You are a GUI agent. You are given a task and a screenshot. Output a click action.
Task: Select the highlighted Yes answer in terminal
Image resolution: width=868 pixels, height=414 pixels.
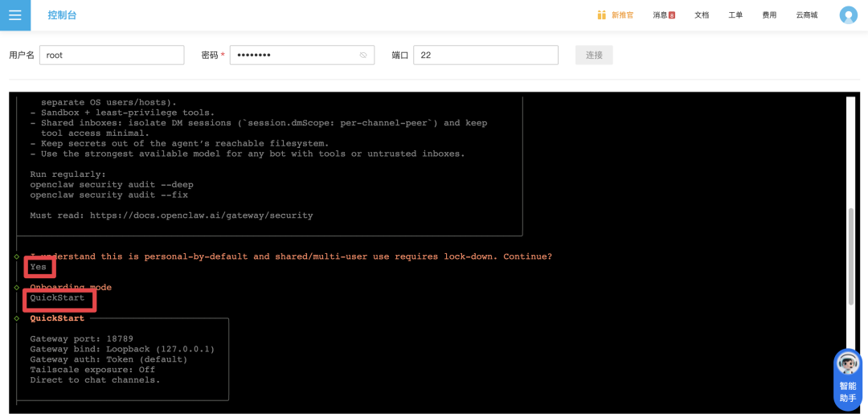point(39,267)
